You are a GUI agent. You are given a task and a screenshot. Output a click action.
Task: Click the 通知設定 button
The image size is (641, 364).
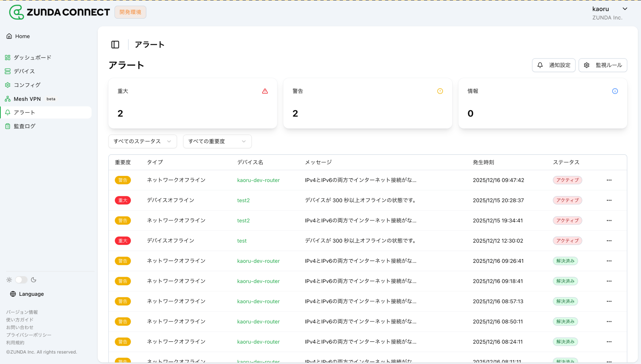point(553,65)
